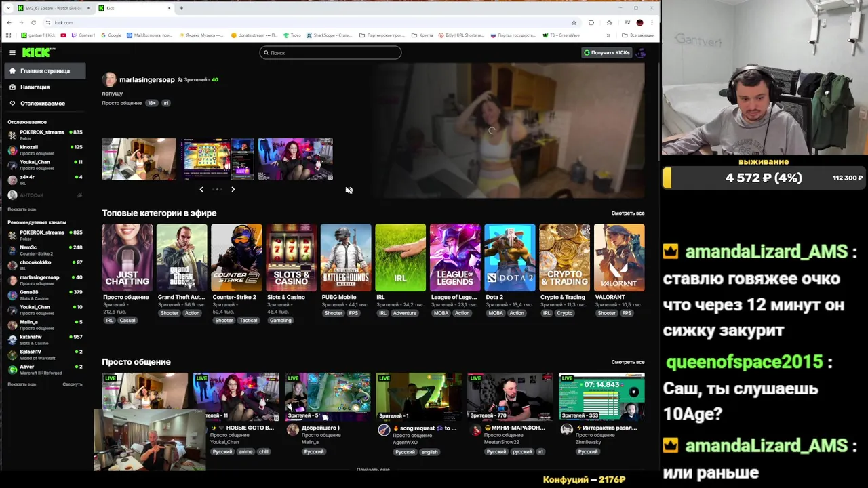The width and height of the screenshot is (868, 488).
Task: Open z4x4r channel in followed list
Action: click(x=45, y=180)
